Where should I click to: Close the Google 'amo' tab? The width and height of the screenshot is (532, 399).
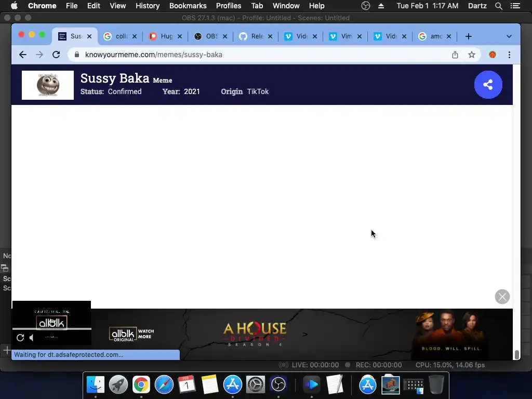pyautogui.click(x=449, y=36)
